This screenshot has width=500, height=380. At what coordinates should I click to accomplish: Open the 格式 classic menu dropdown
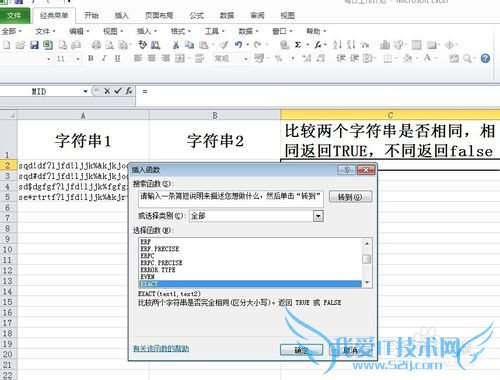(x=180, y=31)
